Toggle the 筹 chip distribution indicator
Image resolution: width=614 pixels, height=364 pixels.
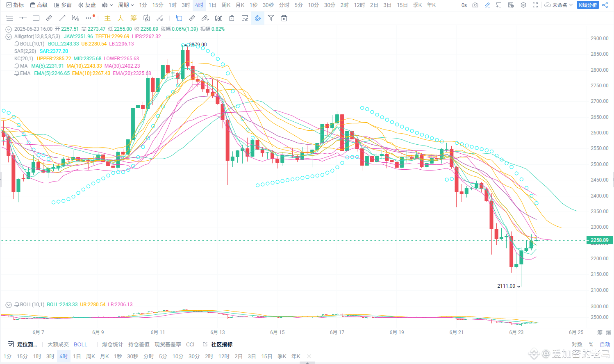click(x=134, y=18)
